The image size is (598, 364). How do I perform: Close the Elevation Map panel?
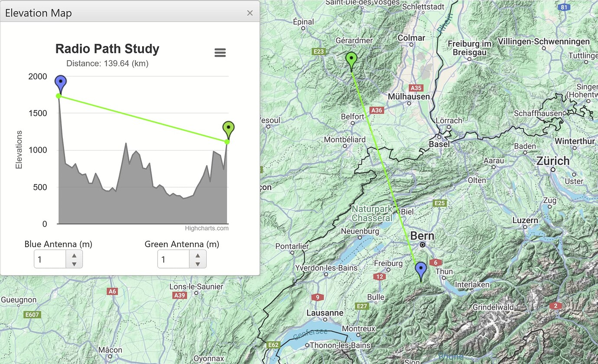(250, 13)
